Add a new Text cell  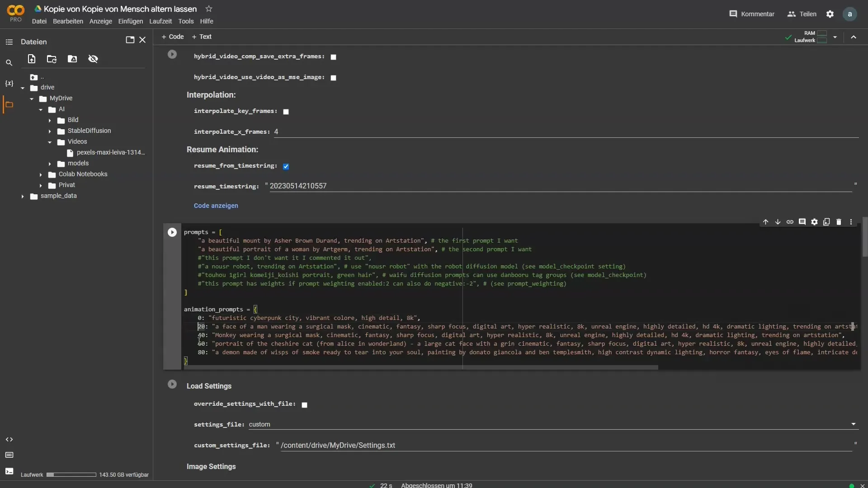click(x=202, y=37)
